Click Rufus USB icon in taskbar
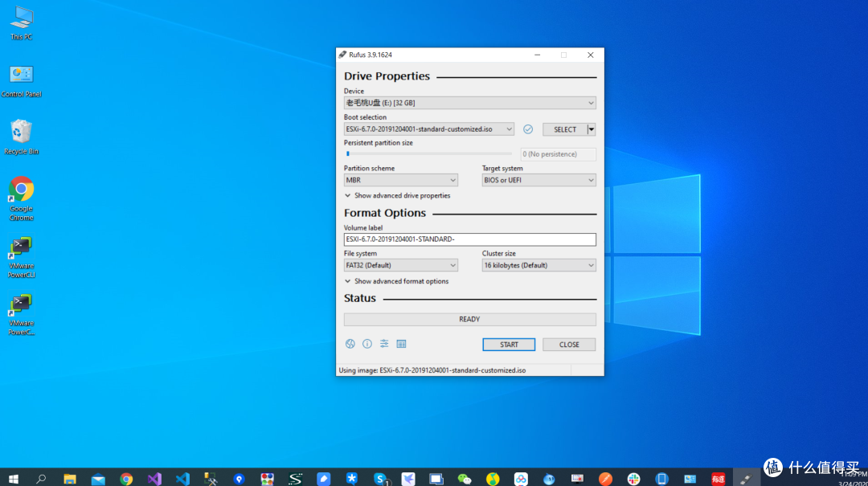868x486 pixels. (746, 478)
